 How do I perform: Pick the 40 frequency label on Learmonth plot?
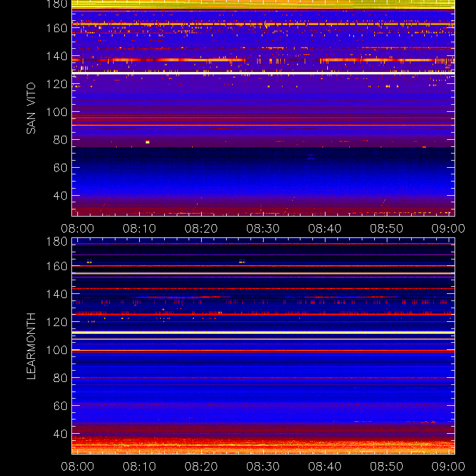pyautogui.click(x=60, y=434)
